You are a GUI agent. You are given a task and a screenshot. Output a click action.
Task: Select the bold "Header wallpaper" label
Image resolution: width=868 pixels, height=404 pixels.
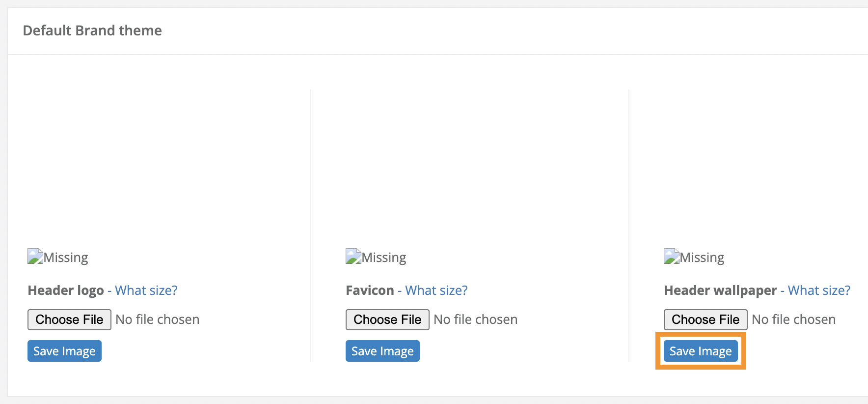point(719,290)
